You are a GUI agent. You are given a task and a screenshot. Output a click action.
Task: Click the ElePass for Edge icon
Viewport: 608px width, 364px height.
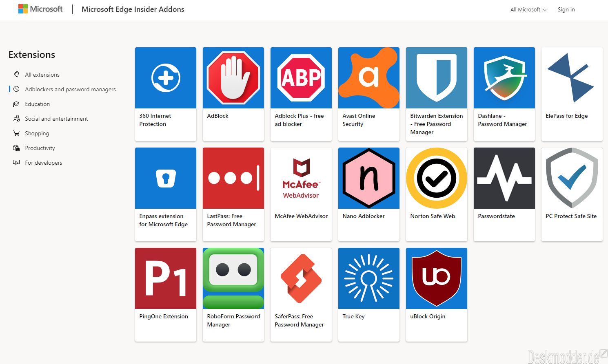point(572,78)
